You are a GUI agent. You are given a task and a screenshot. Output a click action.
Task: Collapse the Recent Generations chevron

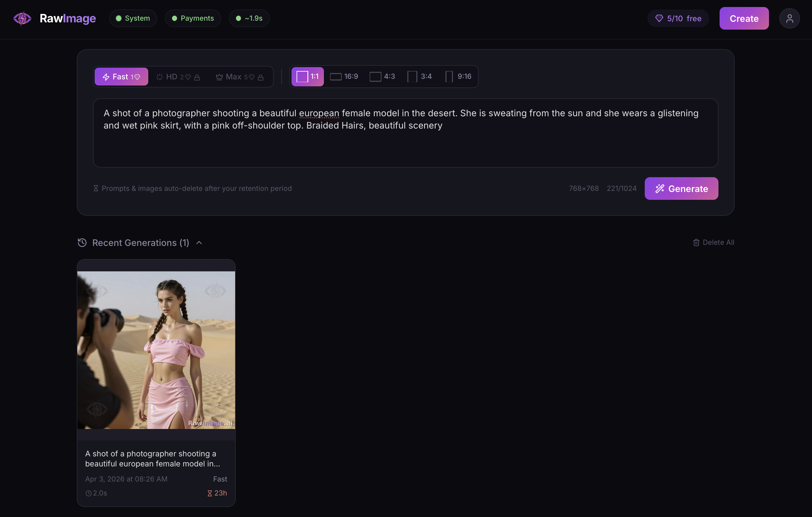[199, 243]
